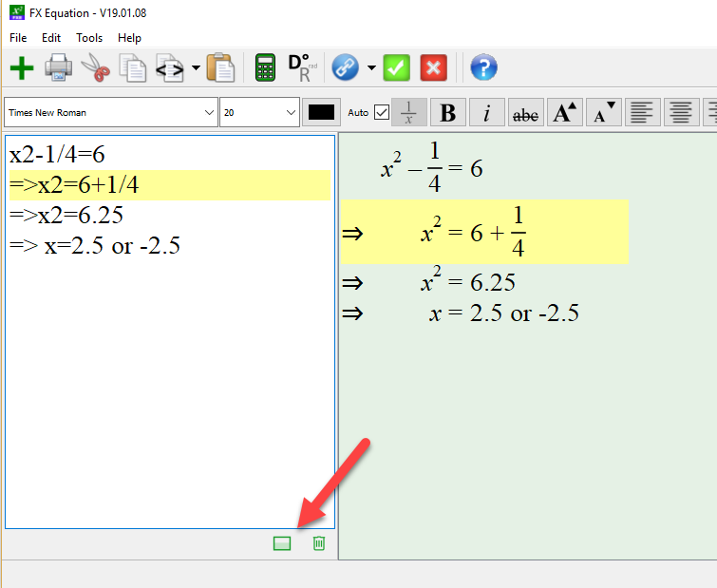Click the red X cancel button
Viewport: 717px width, 588px height.
pos(433,68)
